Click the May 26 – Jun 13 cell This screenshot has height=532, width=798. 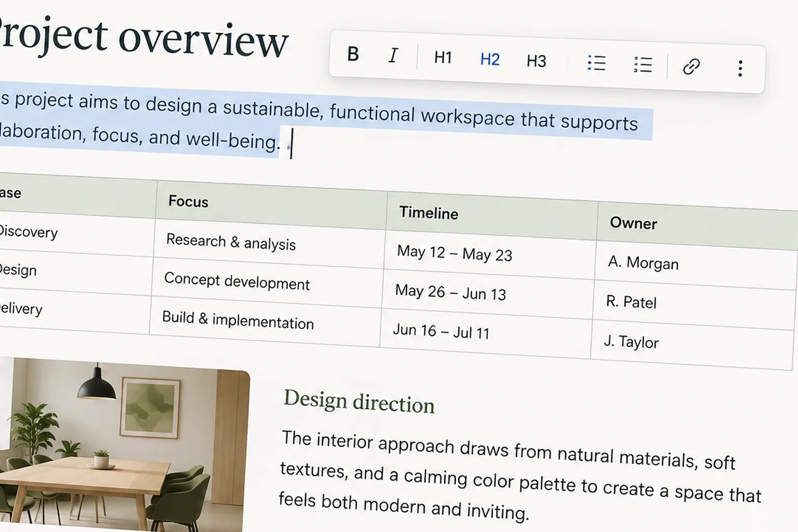coord(488,294)
